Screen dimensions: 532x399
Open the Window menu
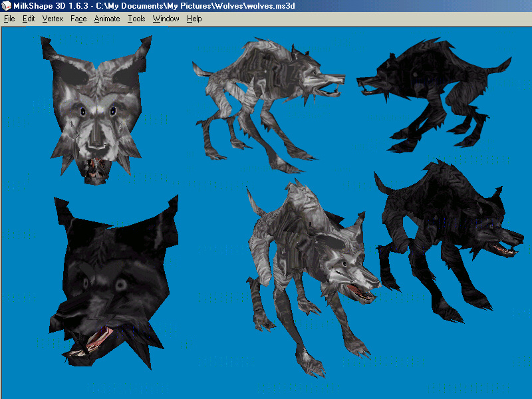click(x=165, y=19)
